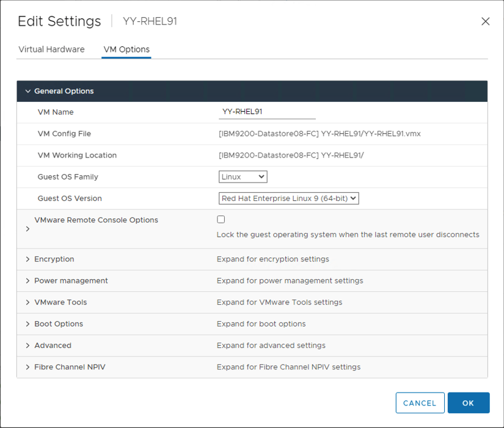This screenshot has width=504, height=428.
Task: Click 'Expand for advanced settings' text
Action: [271, 346]
